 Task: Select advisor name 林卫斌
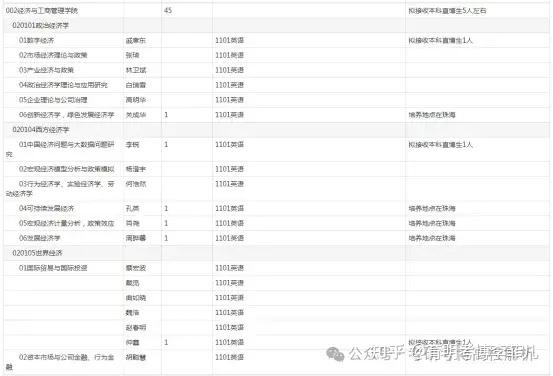[136, 70]
